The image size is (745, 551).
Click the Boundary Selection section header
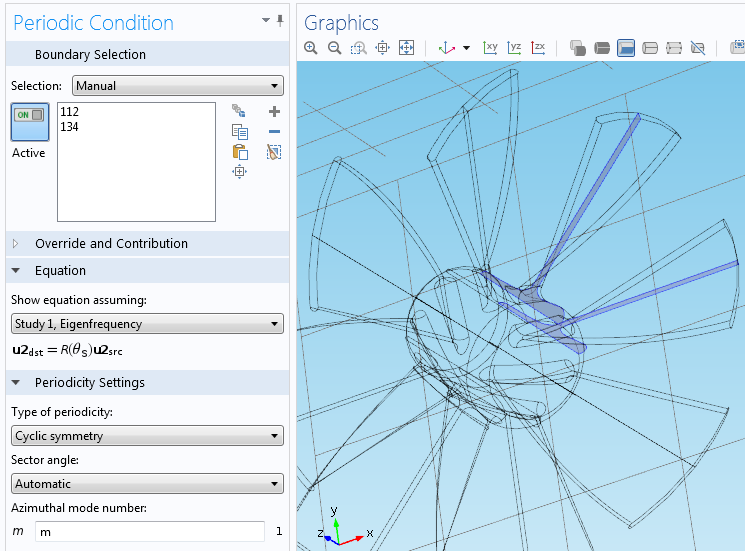pyautogui.click(x=147, y=54)
